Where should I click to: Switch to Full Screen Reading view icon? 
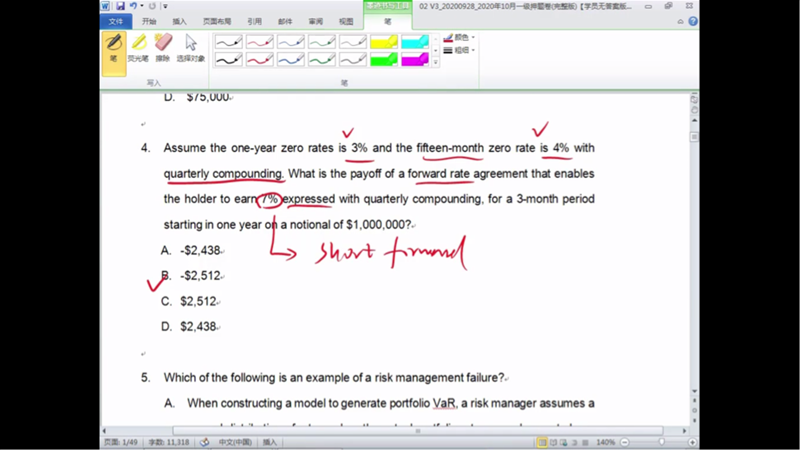point(553,442)
